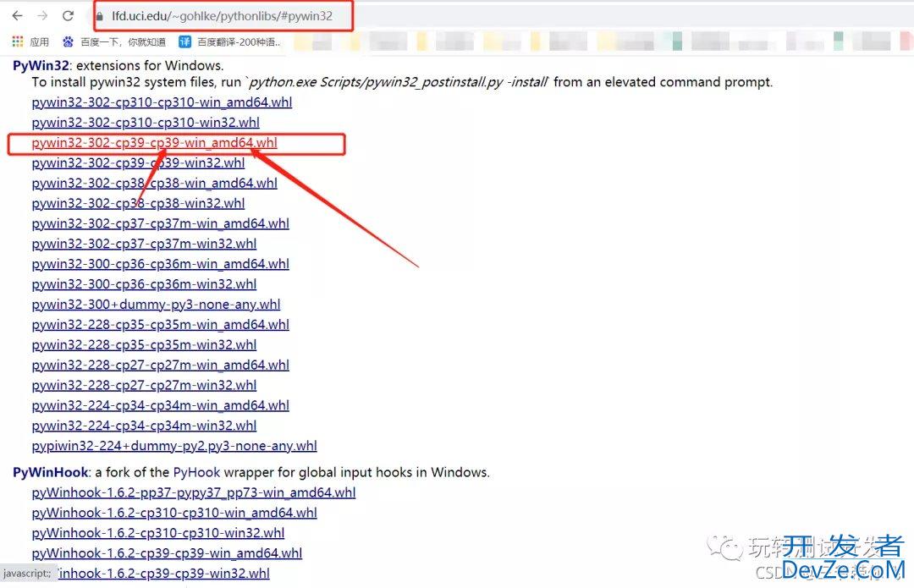The image size is (914, 588).
Task: Download pywin32-228-cp35-cp35m-win32.whl
Action: [144, 344]
